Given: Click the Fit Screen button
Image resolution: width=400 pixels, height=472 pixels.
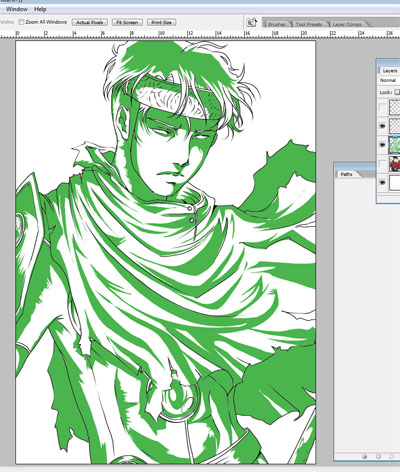Looking at the screenshot, I should coord(127,22).
